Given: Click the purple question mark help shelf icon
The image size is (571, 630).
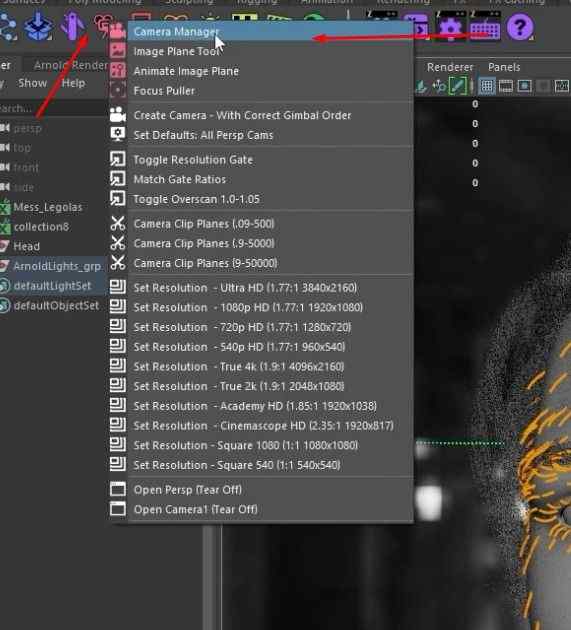Looking at the screenshot, I should (520, 27).
